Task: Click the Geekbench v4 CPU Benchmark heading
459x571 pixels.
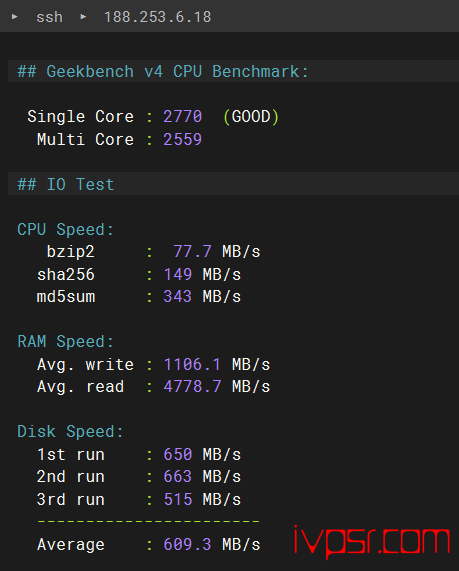Action: (x=162, y=71)
